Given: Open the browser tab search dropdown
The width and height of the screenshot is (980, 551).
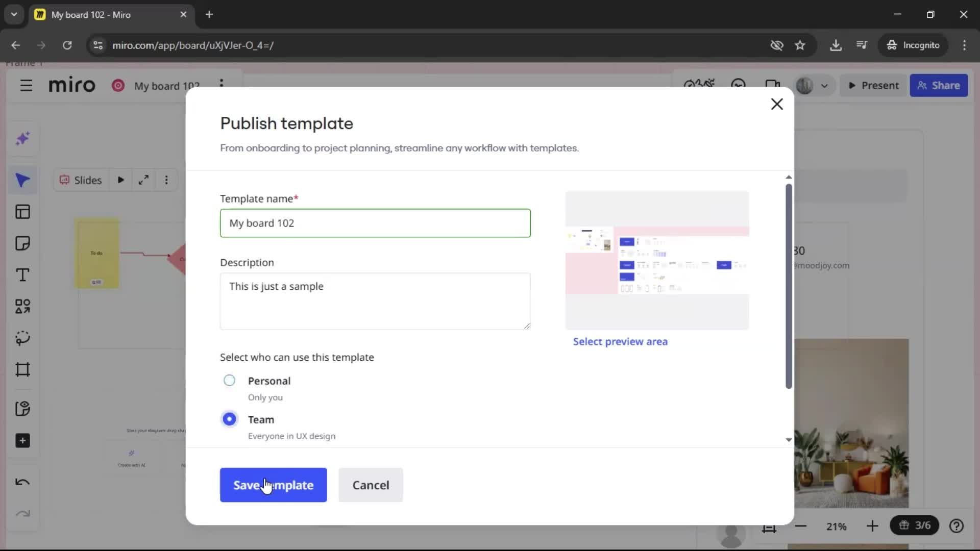Looking at the screenshot, I should pos(14,14).
